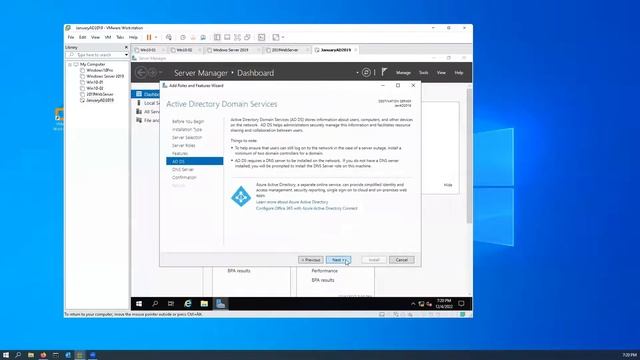
Task: Click Server Manager back arrow icon
Action: tap(141, 73)
